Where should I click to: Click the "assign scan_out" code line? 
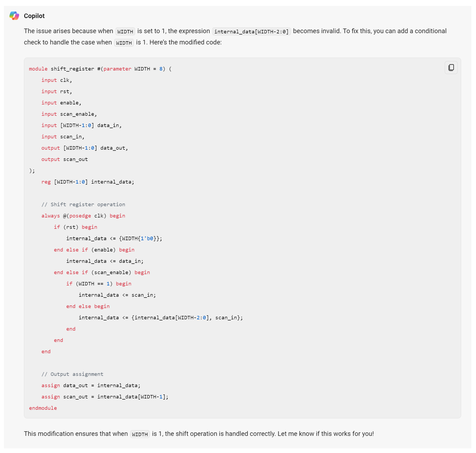(105, 397)
